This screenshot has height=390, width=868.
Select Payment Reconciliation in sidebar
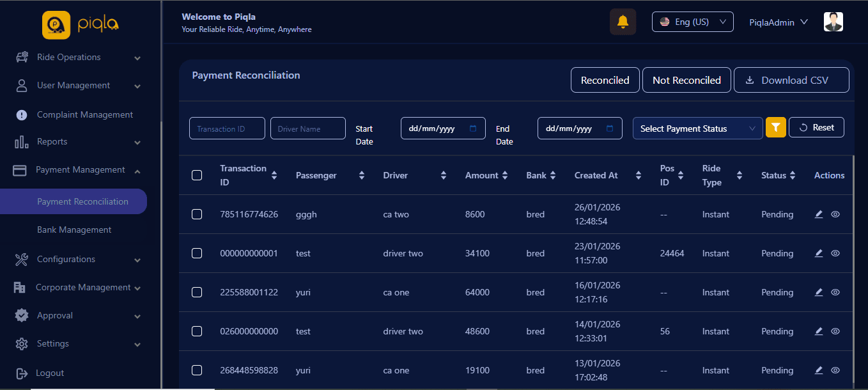[74, 201]
